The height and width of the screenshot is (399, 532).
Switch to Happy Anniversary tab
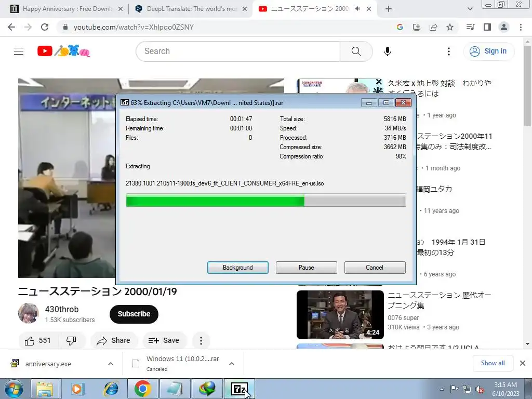pos(67,9)
